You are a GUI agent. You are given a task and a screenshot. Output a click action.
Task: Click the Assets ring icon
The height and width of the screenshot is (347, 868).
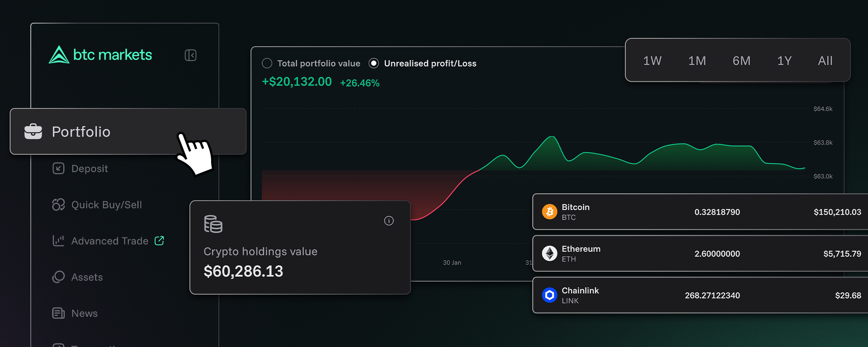pos(59,277)
